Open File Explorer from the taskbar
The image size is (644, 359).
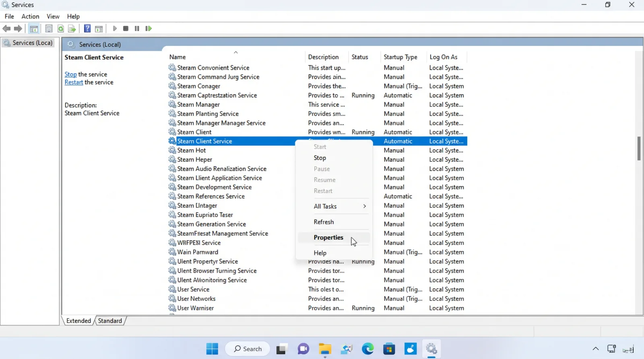pos(325,349)
